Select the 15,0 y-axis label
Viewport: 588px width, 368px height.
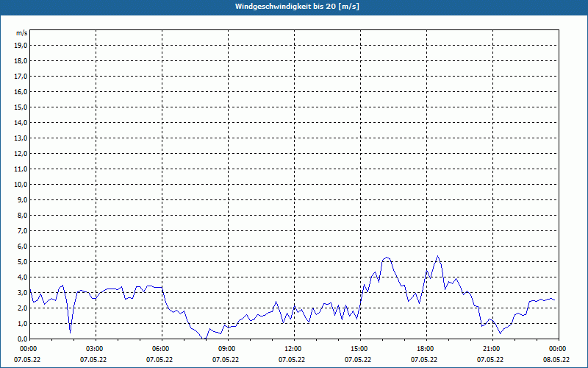click(x=21, y=107)
